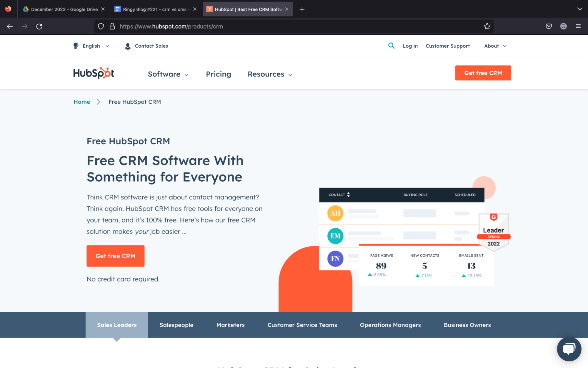Click the globe icon beside English
This screenshot has width=588, height=368.
pos(76,46)
